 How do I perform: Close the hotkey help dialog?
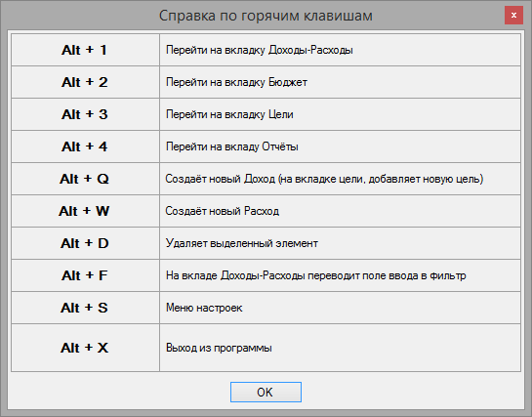pos(513,16)
